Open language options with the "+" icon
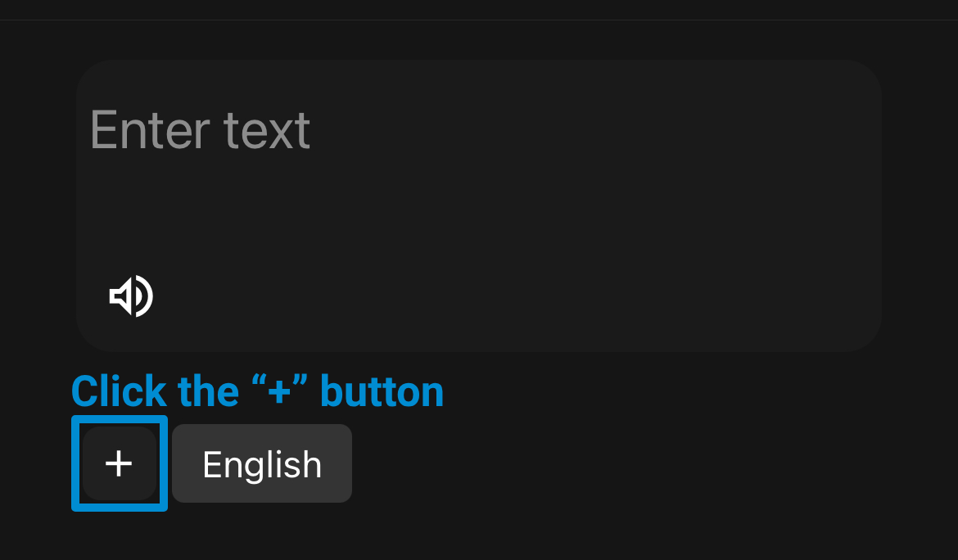 (119, 463)
